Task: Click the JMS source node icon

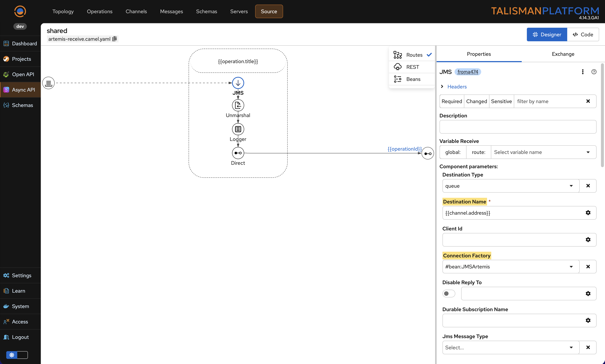Action: pos(238,83)
